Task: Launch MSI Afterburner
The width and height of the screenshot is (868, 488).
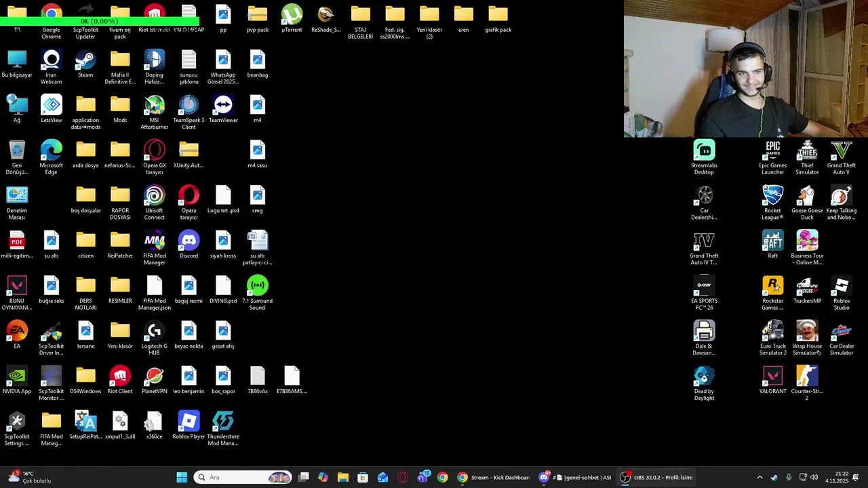Action: tap(154, 113)
